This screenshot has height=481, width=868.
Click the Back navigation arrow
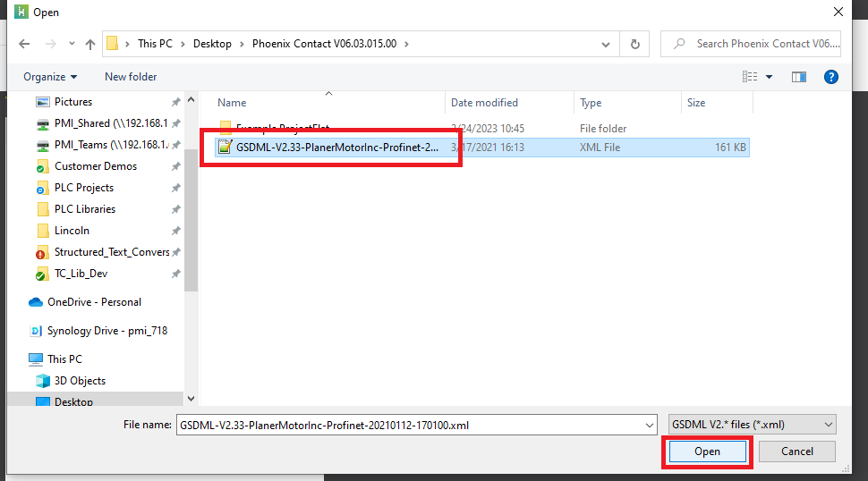pos(24,44)
